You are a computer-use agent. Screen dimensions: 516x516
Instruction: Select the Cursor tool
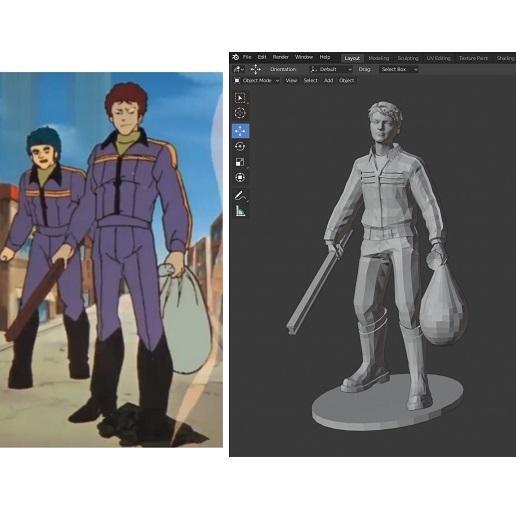[x=240, y=113]
